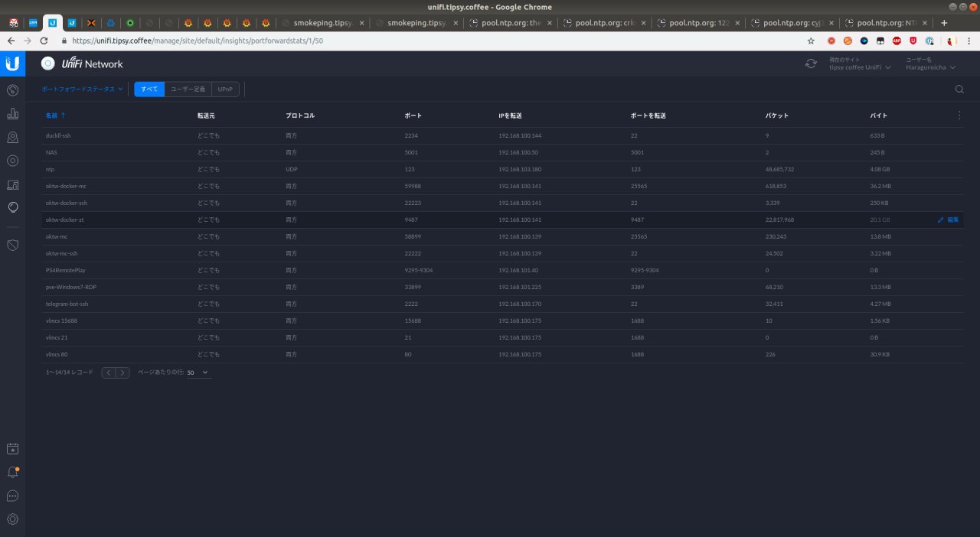Click UDP protocol in ntp row

tap(292, 169)
